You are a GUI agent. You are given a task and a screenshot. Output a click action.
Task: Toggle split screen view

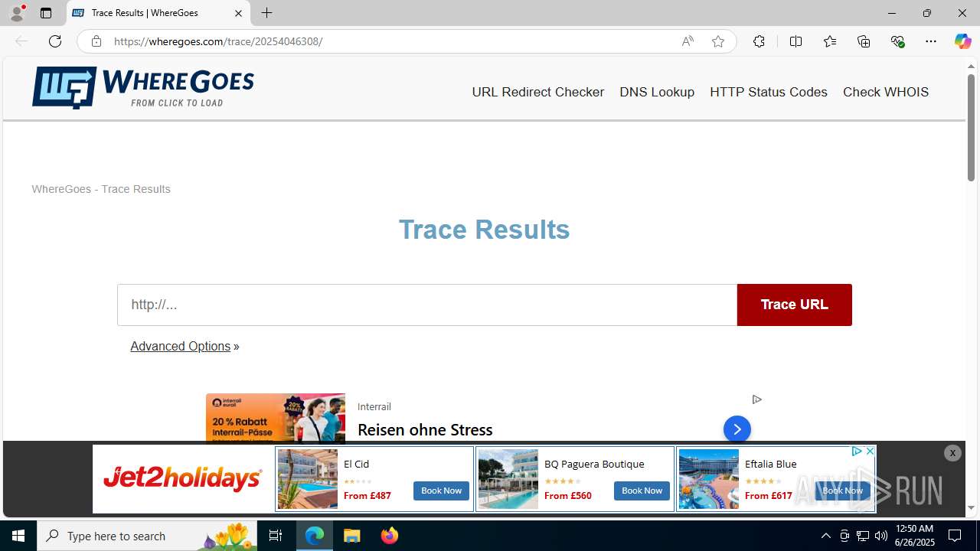click(x=795, y=41)
